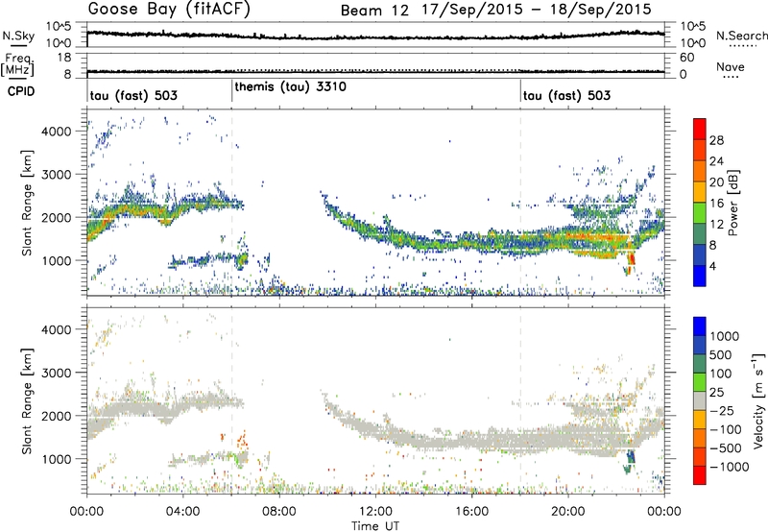This screenshot has width=768, height=532.
Task: Click the Slant Range [km] label of velocity panel
Action: point(27,401)
